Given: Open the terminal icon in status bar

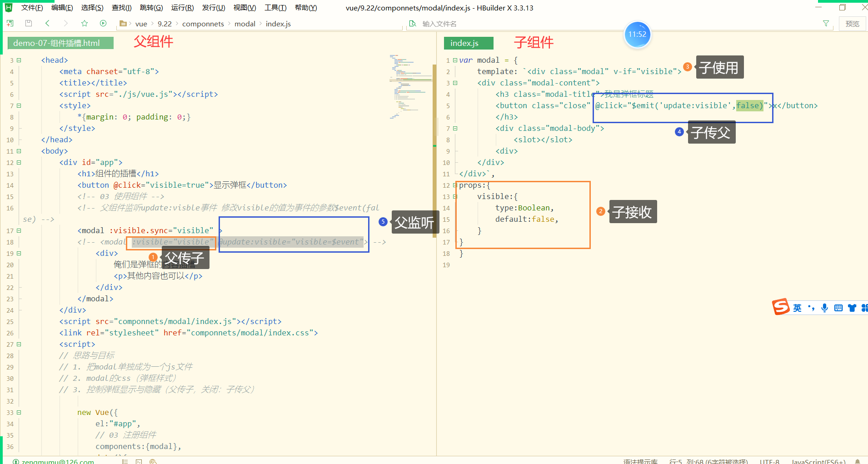Looking at the screenshot, I should pos(139,461).
